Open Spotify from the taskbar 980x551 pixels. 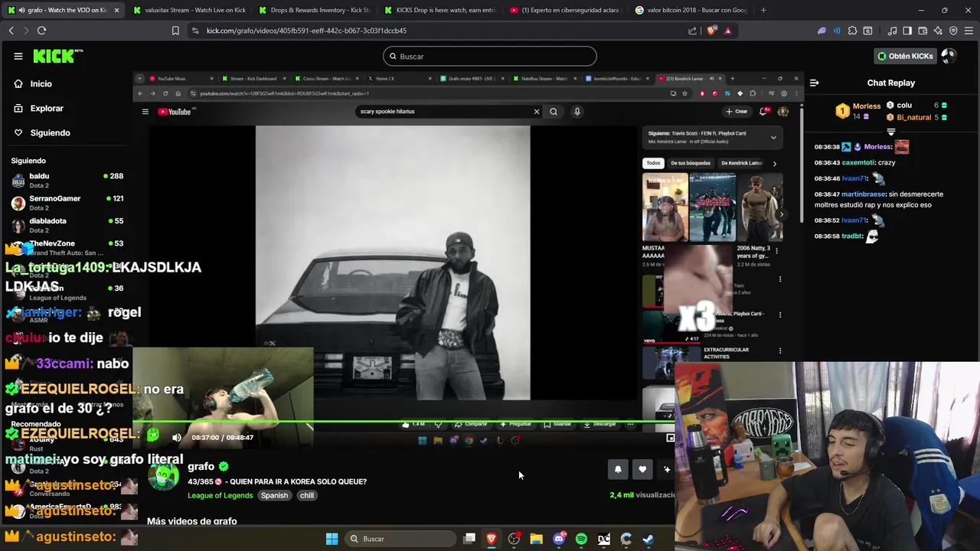(x=581, y=539)
